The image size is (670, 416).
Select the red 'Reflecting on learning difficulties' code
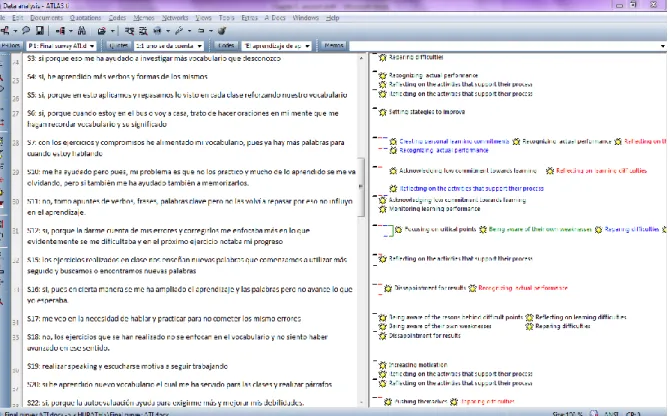(x=601, y=170)
